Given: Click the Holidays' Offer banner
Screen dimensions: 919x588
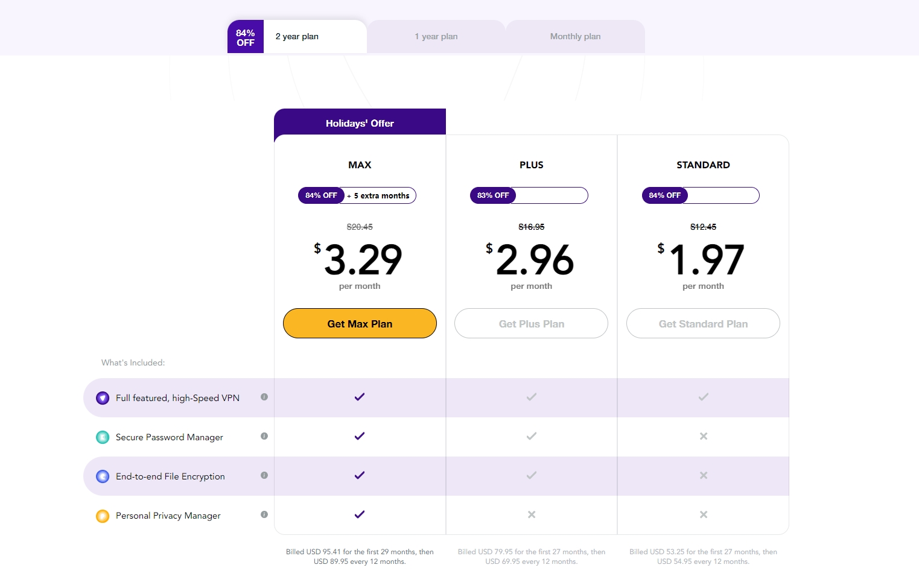Looking at the screenshot, I should pos(360,122).
